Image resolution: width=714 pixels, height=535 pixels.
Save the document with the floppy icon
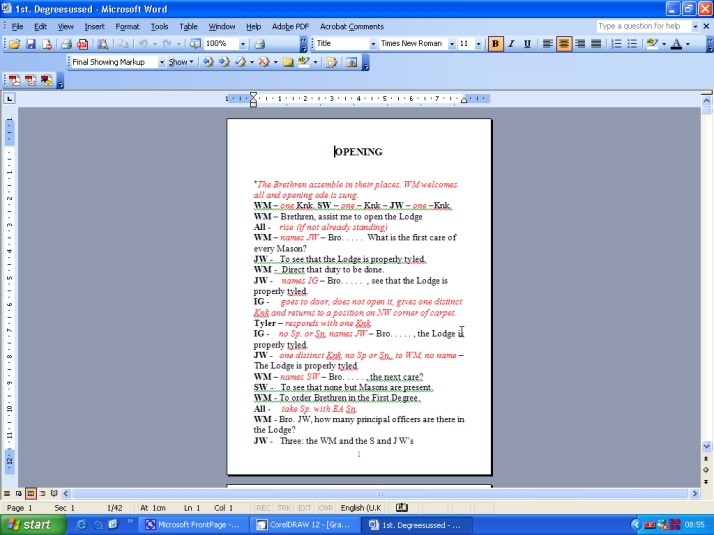click(x=31, y=44)
